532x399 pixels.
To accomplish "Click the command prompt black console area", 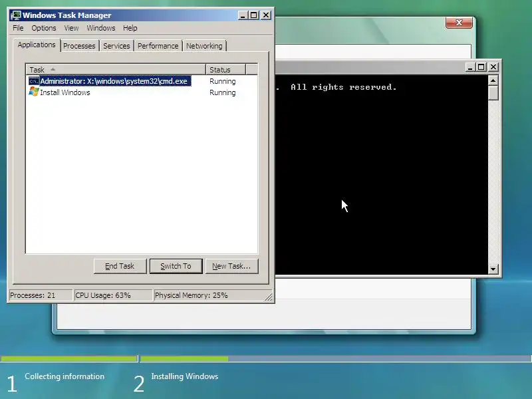I will tap(382, 175).
